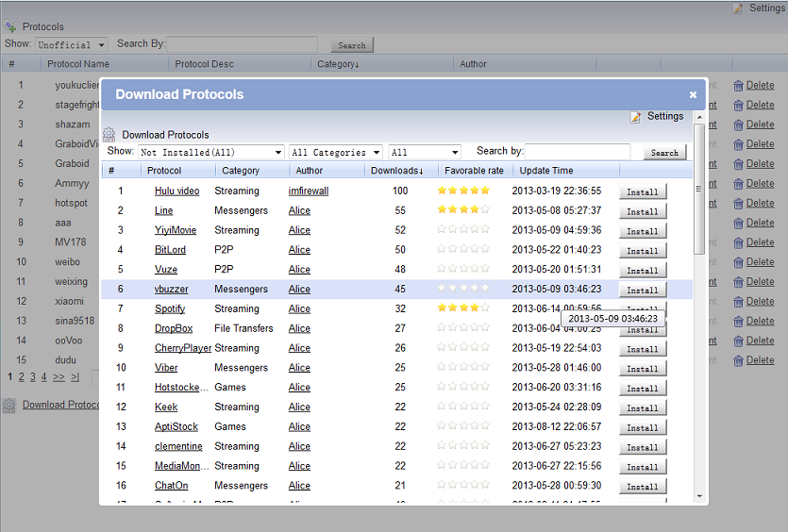
Task: Click Search button in Download Protocols dialog
Action: point(664,152)
